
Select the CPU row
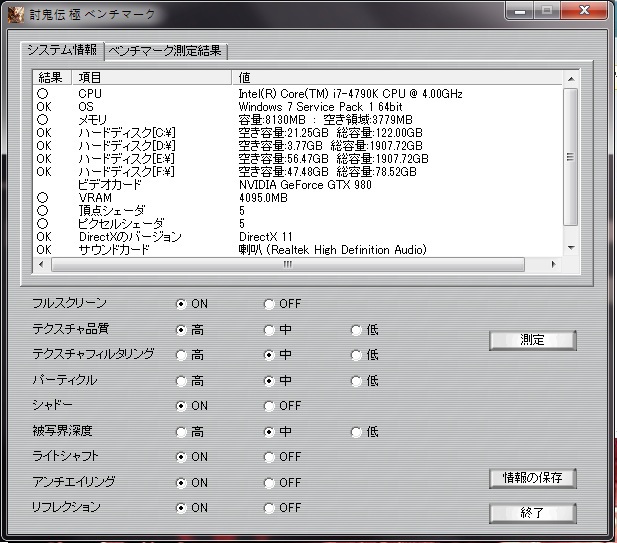click(298, 94)
